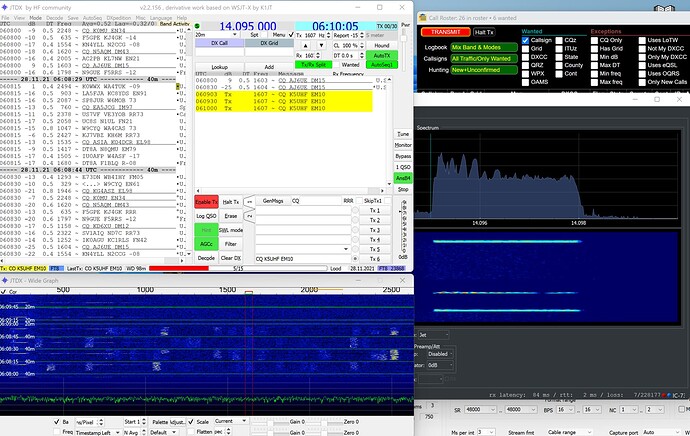Viewport: 690px width, 436px height.
Task: Click the Clear DX button
Action: click(231, 258)
